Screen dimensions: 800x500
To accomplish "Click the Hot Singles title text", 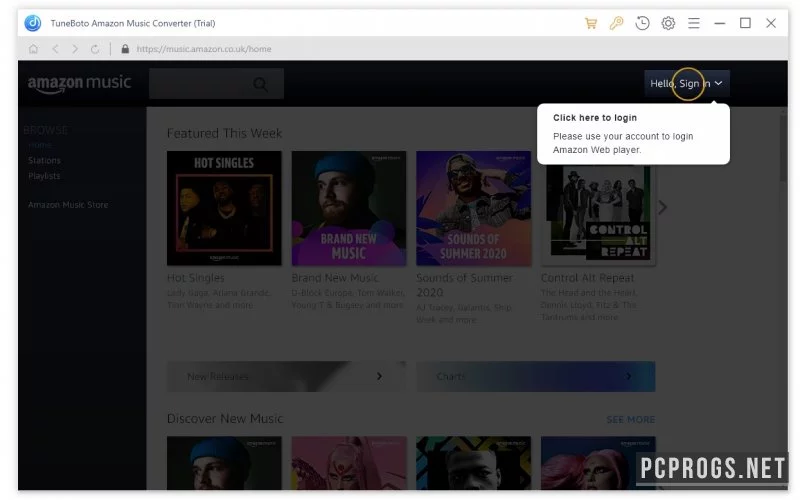I will (195, 278).
